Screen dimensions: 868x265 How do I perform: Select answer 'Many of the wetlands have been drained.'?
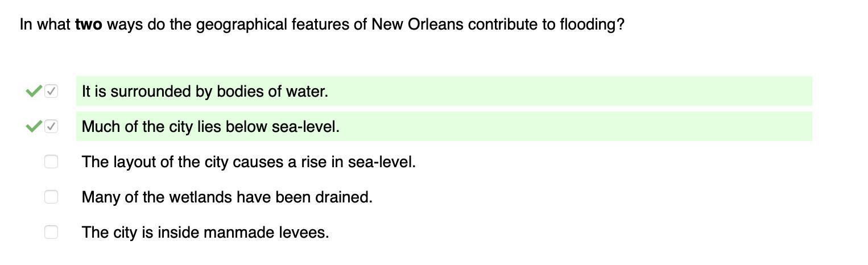[x=227, y=197]
